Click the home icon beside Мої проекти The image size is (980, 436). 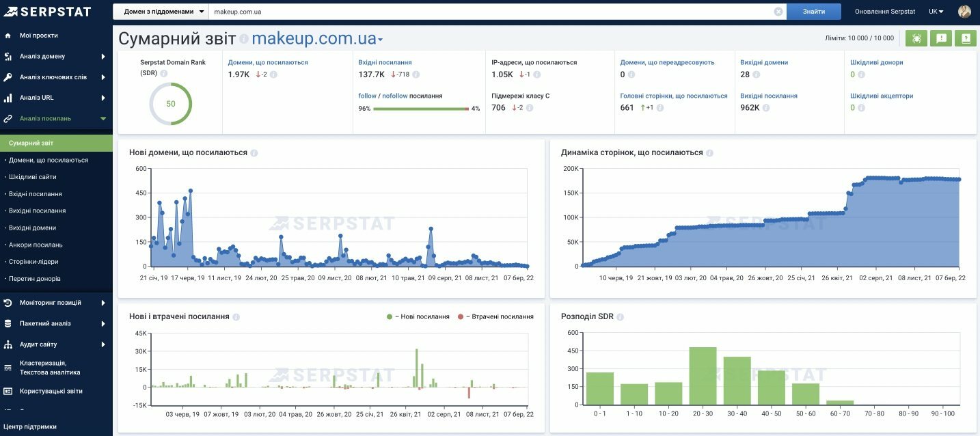[8, 36]
